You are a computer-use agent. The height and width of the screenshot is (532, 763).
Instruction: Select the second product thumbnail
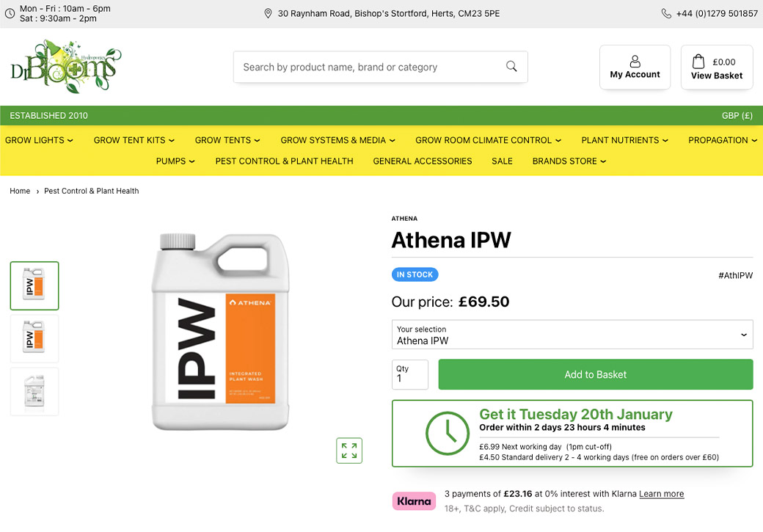tap(34, 339)
